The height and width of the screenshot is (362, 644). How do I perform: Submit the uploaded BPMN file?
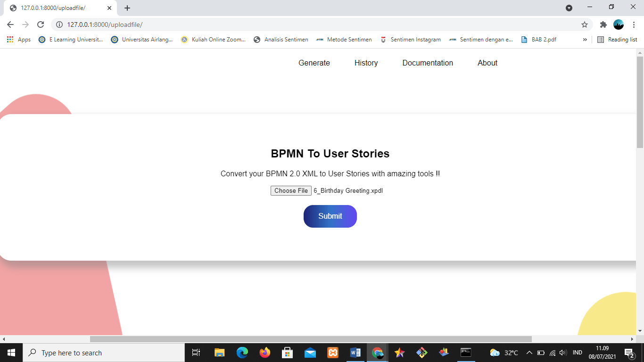[x=330, y=216]
